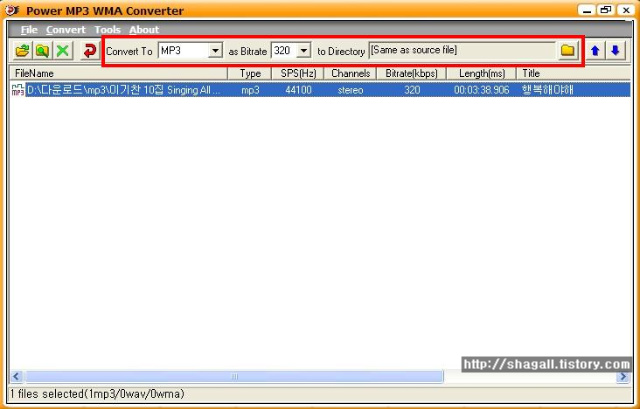Image resolution: width=640 pixels, height=409 pixels.
Task: Click the 320 bitrate cell in file row
Action: point(412,90)
